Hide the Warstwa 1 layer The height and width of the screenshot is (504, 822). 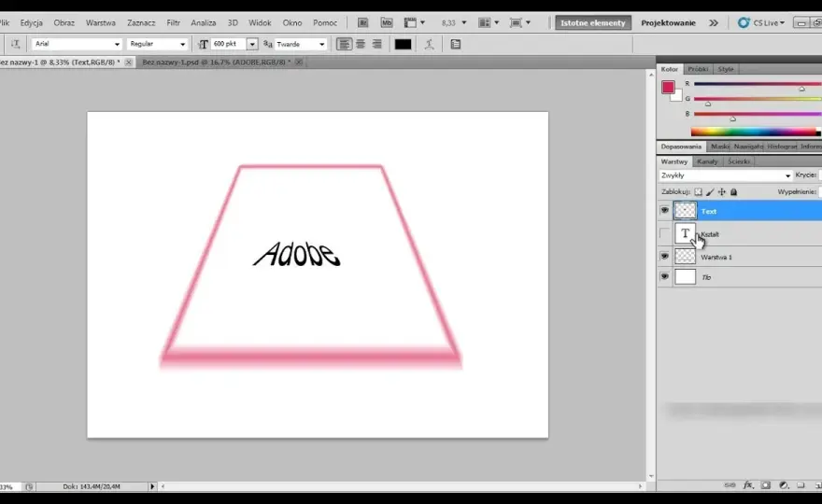click(665, 256)
